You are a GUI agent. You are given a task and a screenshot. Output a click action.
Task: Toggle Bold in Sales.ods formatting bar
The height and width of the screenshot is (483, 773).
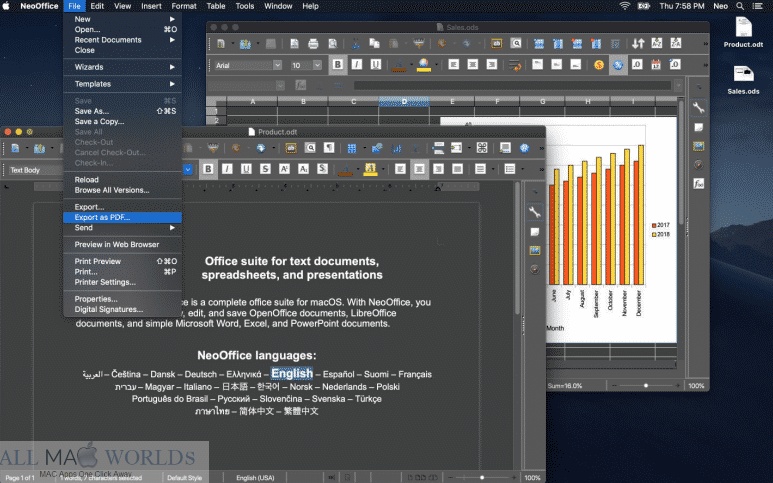pos(338,65)
